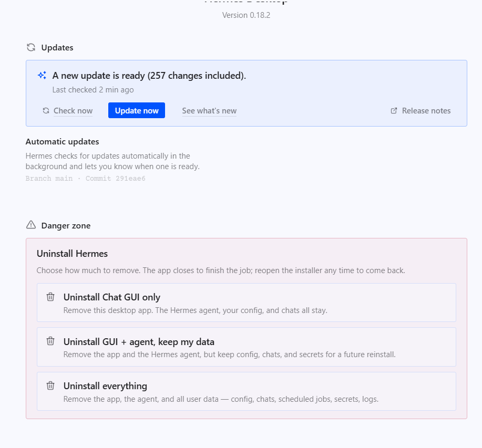The width and height of the screenshot is (482, 448).
Task: Click trash icon for Uninstall Chat GUI only
Action: (50, 297)
